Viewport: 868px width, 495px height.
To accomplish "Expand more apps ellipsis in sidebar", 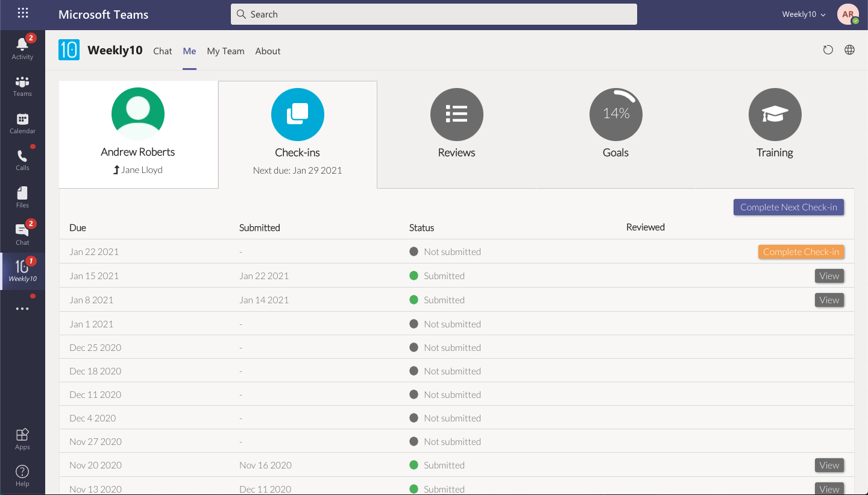I will [x=22, y=309].
